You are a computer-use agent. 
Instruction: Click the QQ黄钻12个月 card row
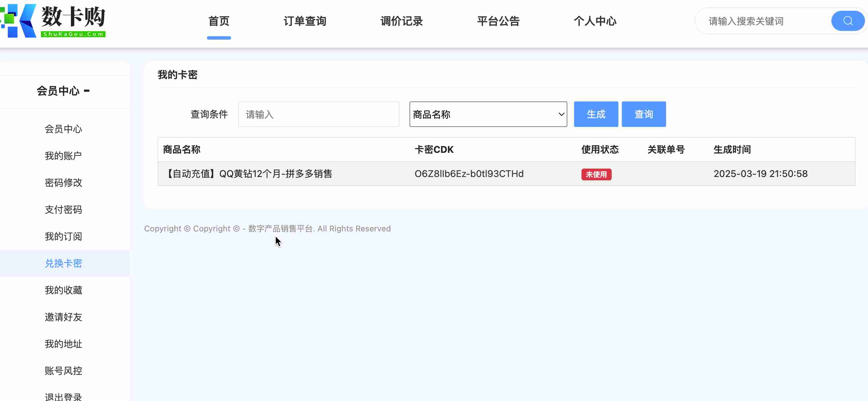[249, 174]
